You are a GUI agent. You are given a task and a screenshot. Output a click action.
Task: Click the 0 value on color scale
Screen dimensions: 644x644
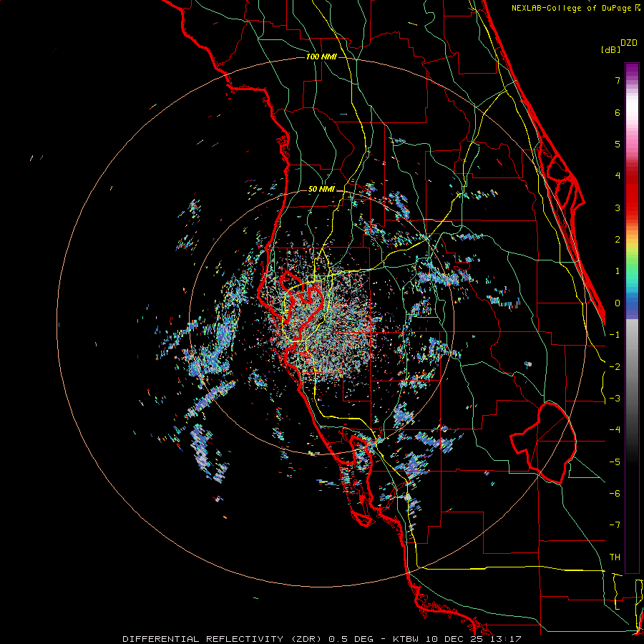tap(618, 303)
